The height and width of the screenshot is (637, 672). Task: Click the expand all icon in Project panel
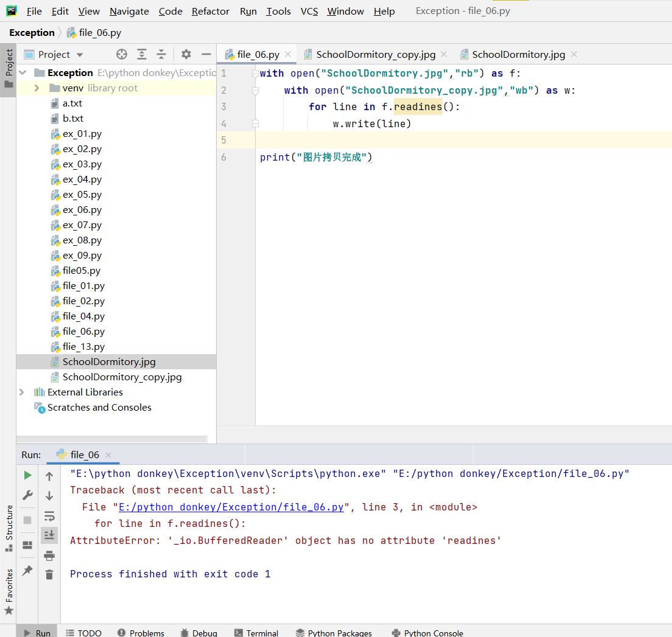click(141, 54)
